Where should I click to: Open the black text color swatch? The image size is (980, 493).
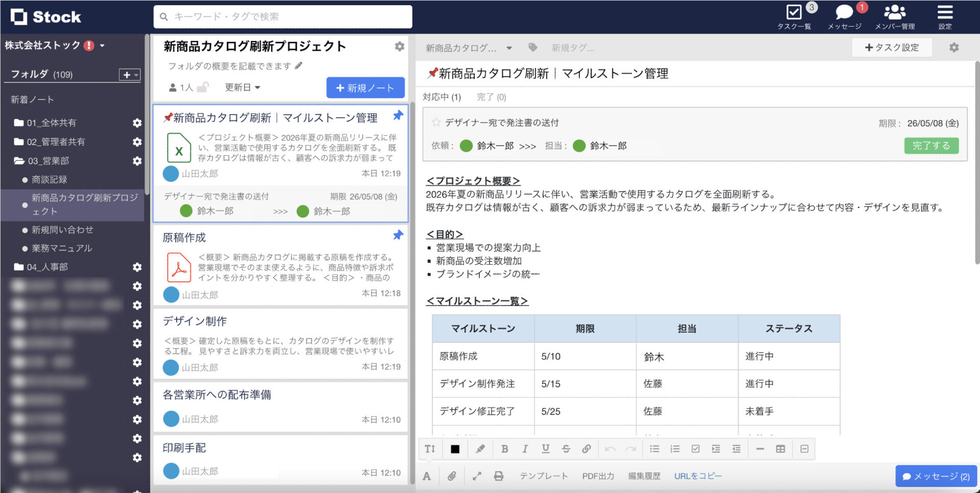click(455, 449)
